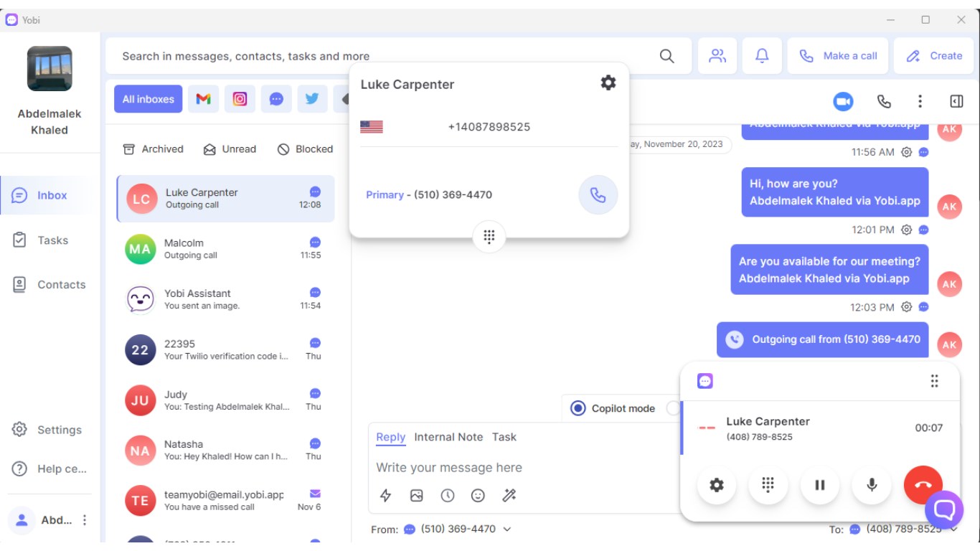980x551 pixels.
Task: Filter inbox by Twitter icon
Action: [312, 99]
